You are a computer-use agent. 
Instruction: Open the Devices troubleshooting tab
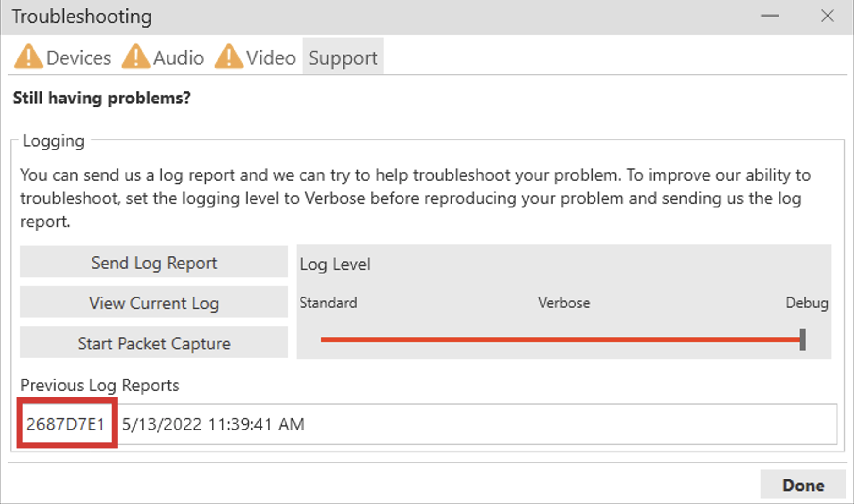(79, 57)
